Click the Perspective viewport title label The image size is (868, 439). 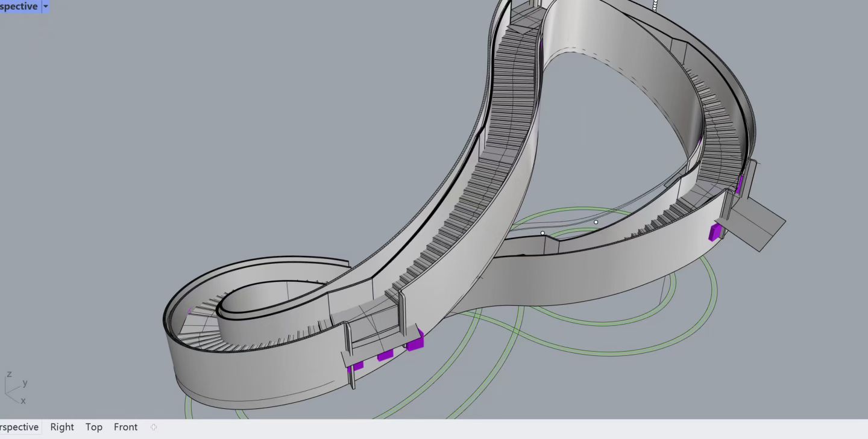click(x=18, y=7)
